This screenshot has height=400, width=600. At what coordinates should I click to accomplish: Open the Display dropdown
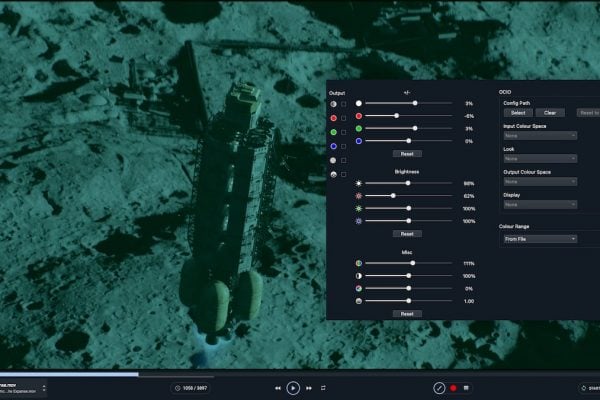[540, 205]
